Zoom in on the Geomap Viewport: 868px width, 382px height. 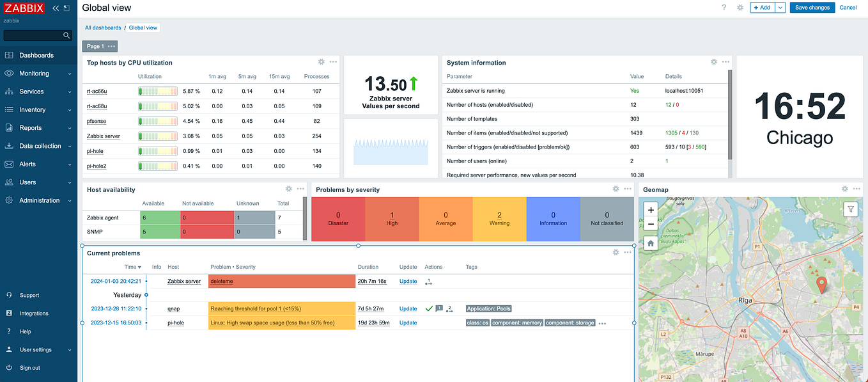tap(651, 210)
